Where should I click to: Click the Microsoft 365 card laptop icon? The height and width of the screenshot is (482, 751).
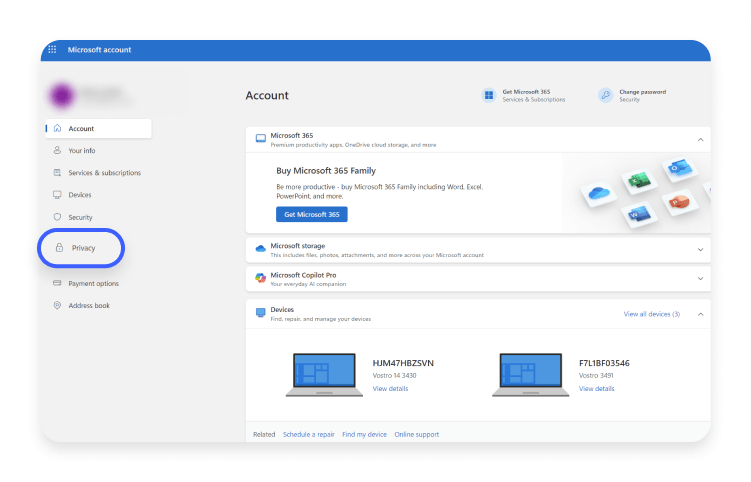[261, 138]
